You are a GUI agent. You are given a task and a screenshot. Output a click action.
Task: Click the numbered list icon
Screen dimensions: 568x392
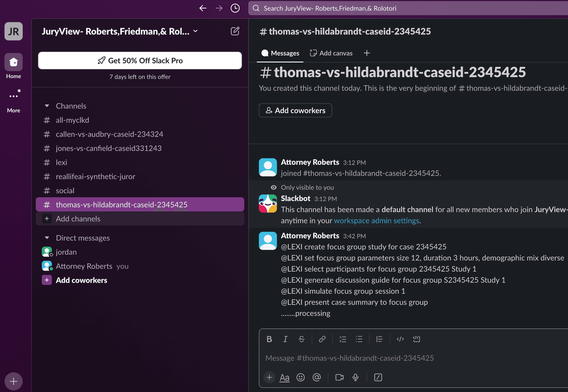342,339
